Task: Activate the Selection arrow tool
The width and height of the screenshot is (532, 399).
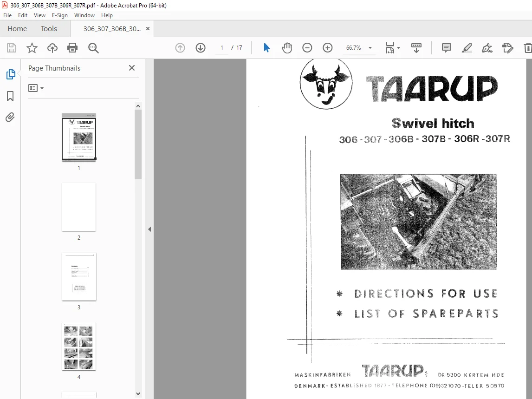Action: point(266,48)
